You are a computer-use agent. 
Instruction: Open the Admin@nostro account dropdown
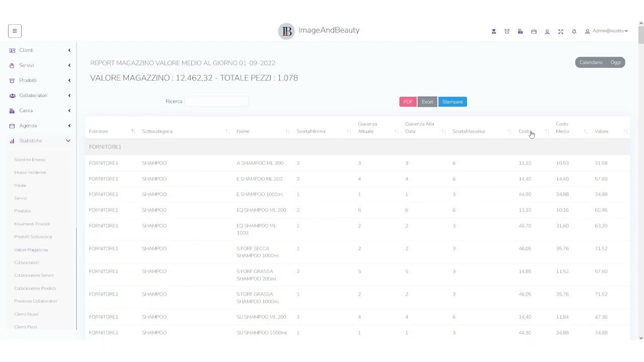coord(606,31)
